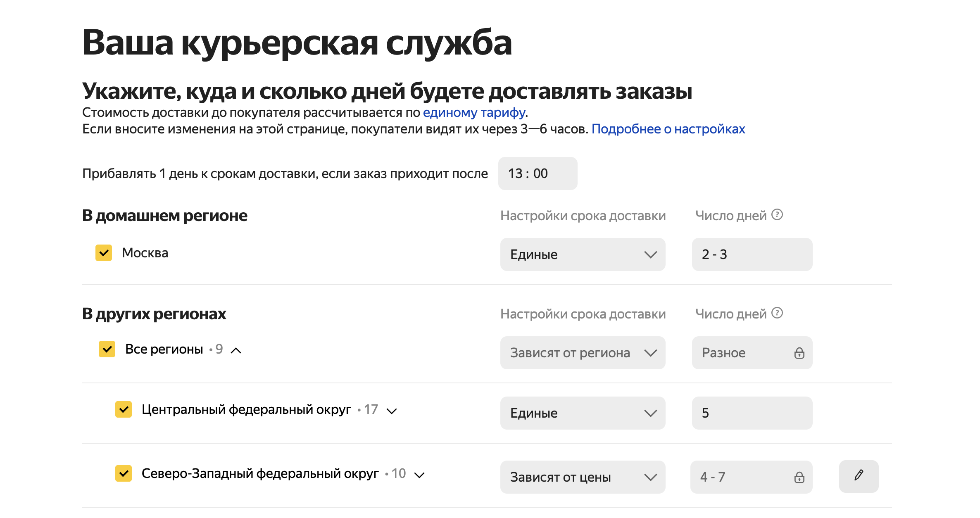The width and height of the screenshot is (980, 518).
Task: Uncheck Центральный федеральный округ checkbox
Action: pos(124,409)
